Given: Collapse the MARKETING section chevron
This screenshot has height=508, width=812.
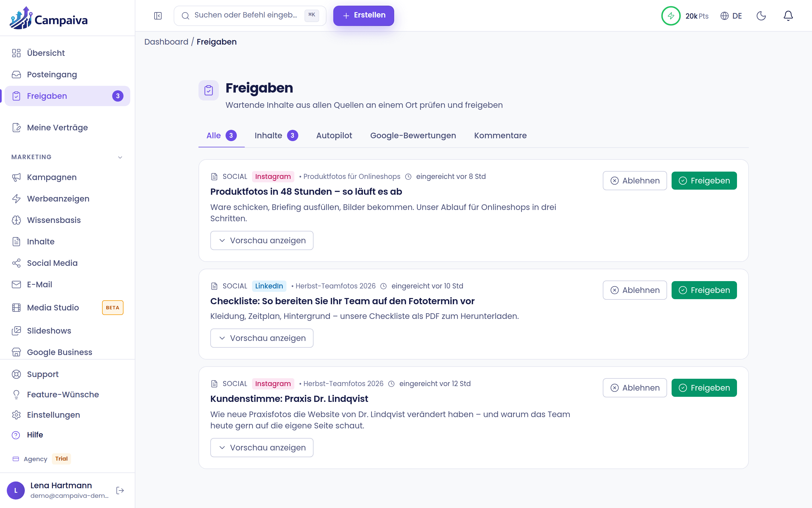Looking at the screenshot, I should point(120,157).
